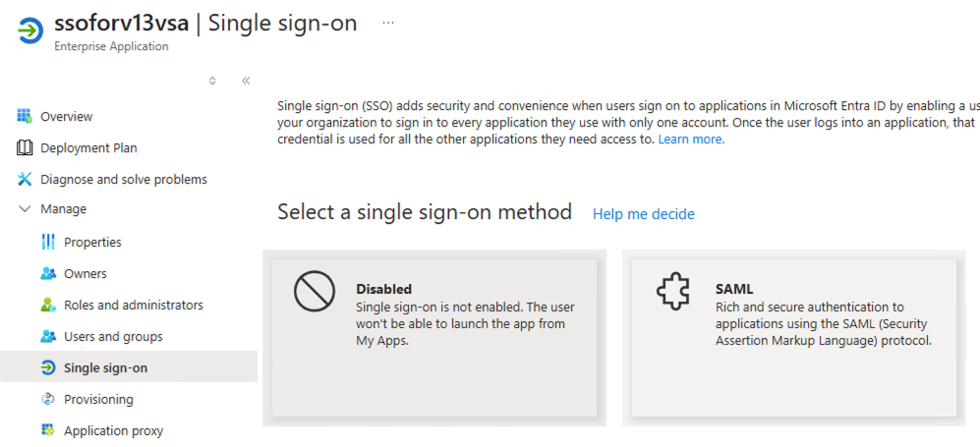This screenshot has height=447, width=980.
Task: Click the Application proxy icon
Action: (x=48, y=430)
